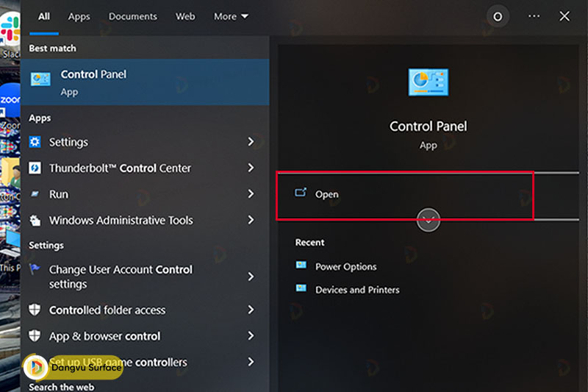Viewport: 588px width, 392px height.
Task: Expand Windows Administrative Tools arrow
Action: [251, 220]
